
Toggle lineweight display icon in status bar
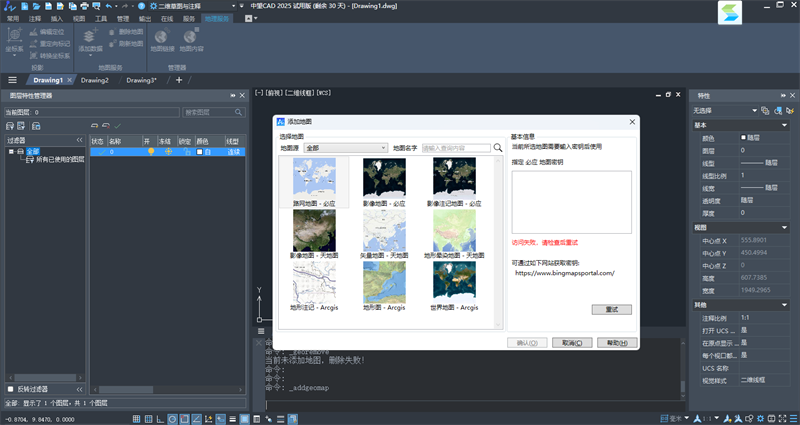tap(233, 419)
